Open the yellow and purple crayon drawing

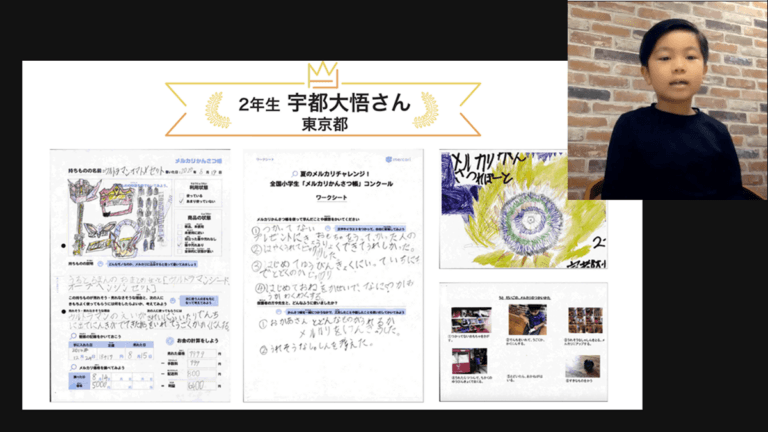[523, 210]
